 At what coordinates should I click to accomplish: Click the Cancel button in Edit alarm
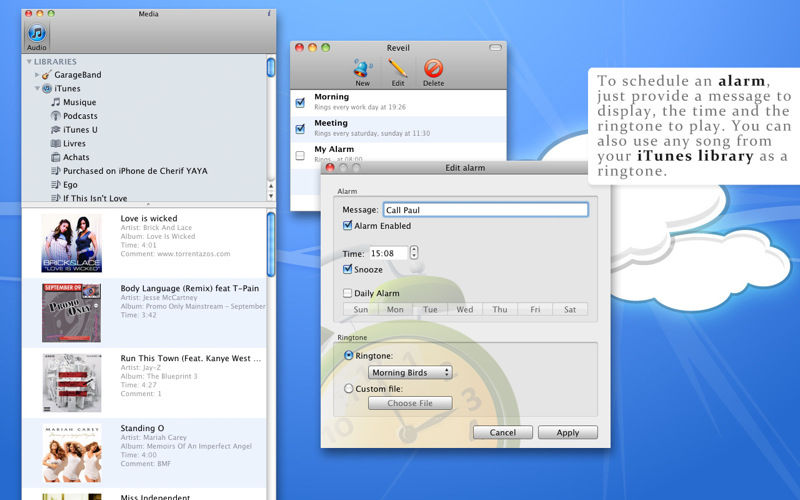coord(503,432)
